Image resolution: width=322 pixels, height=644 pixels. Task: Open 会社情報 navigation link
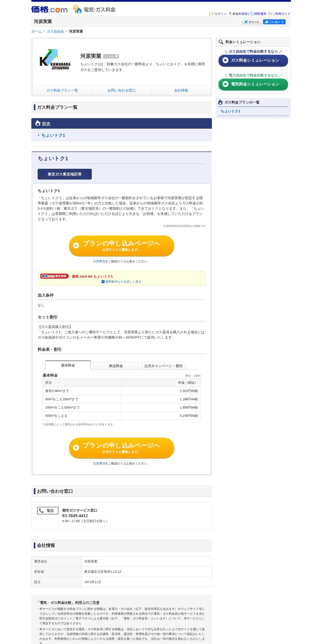(181, 90)
